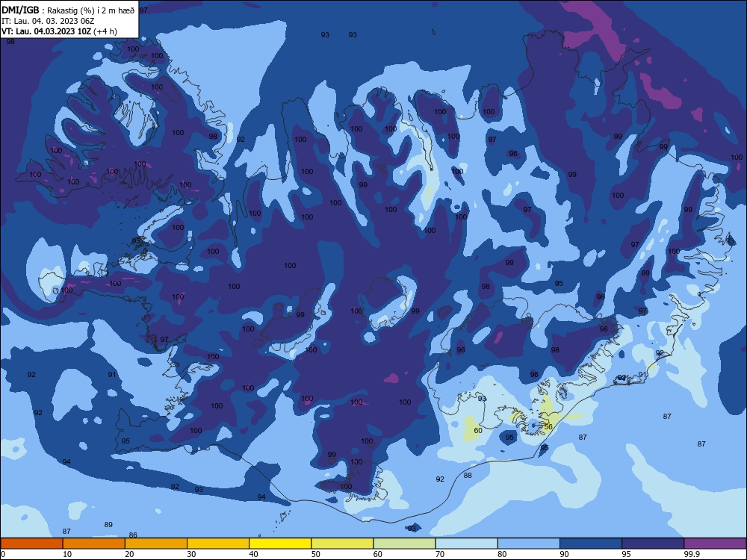The width and height of the screenshot is (747, 560).
Task: Click the 'IT: Lau. 04. 03. 2023 06Z' line
Action: (48, 21)
